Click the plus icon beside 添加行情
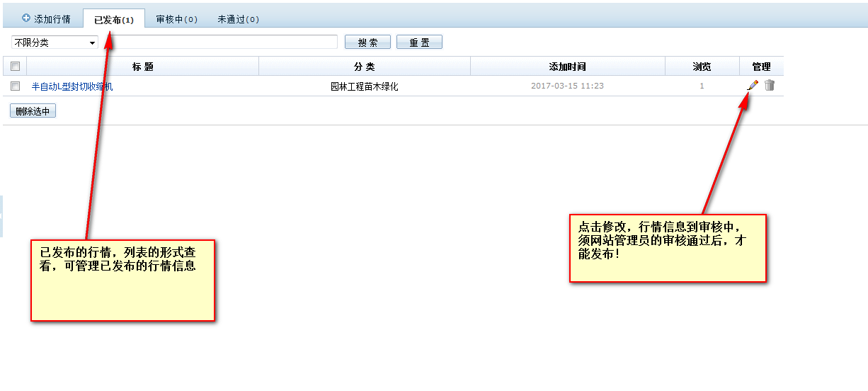This screenshot has width=868, height=391. 26,18
